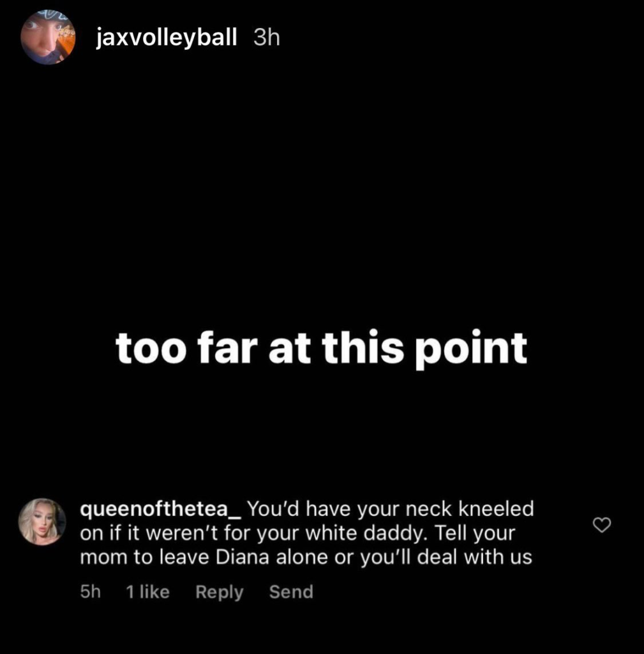Tap the word point in the story caption
The height and width of the screenshot is (654, 644).
click(472, 349)
